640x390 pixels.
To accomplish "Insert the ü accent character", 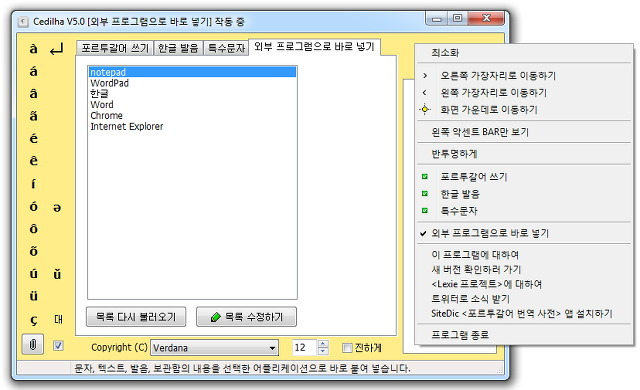I will (x=33, y=296).
